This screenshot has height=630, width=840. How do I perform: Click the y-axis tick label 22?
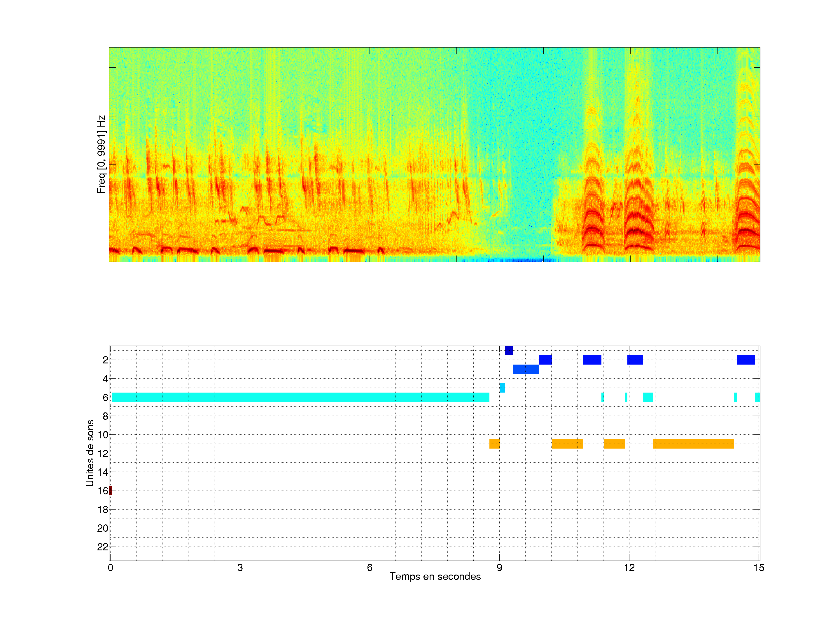click(103, 547)
